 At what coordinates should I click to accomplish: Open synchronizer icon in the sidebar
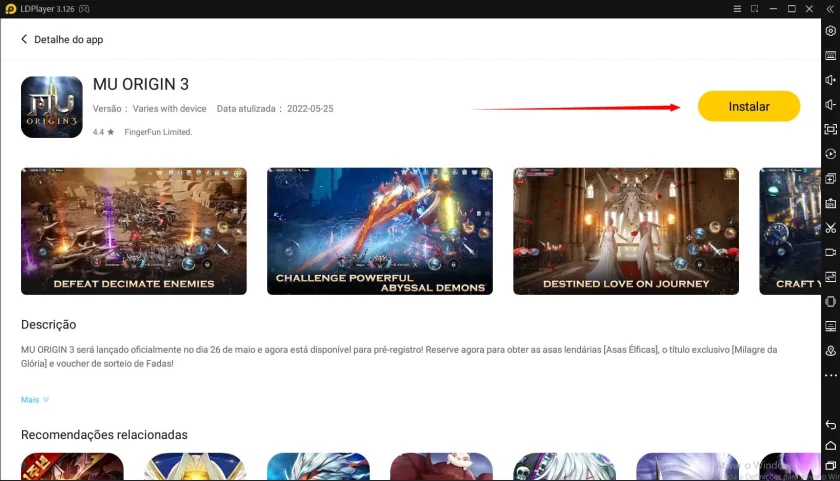(830, 277)
